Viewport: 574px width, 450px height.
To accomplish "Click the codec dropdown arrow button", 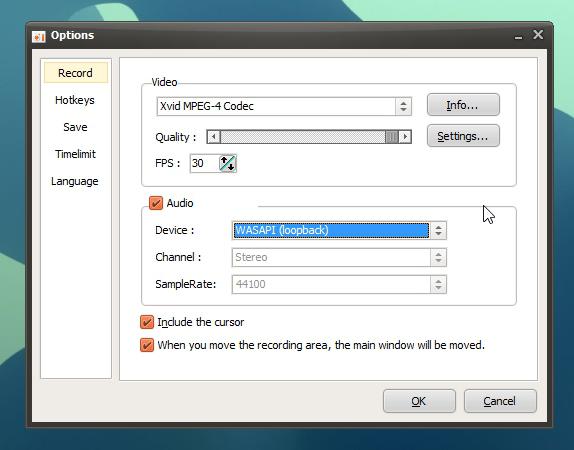I will coord(403,106).
